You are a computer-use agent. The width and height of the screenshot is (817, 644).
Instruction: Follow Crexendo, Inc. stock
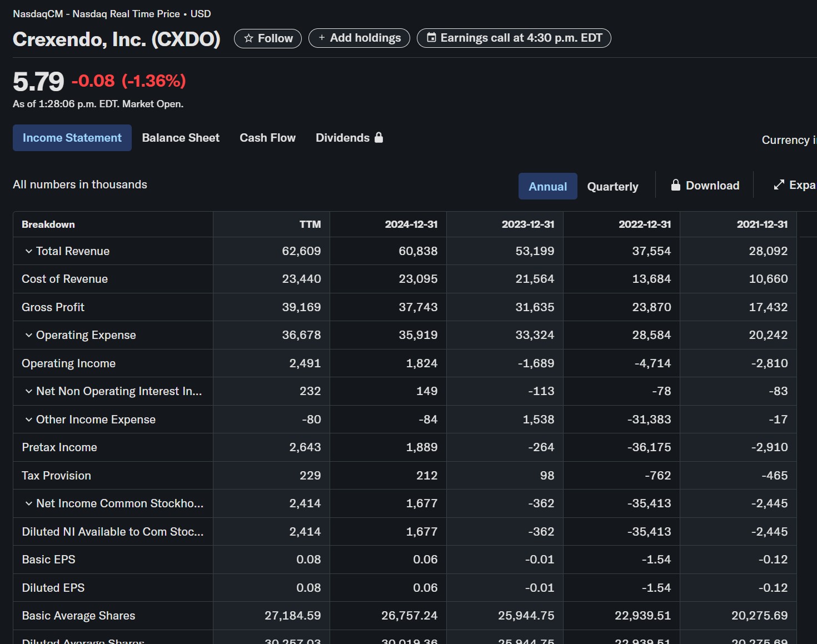coord(268,38)
